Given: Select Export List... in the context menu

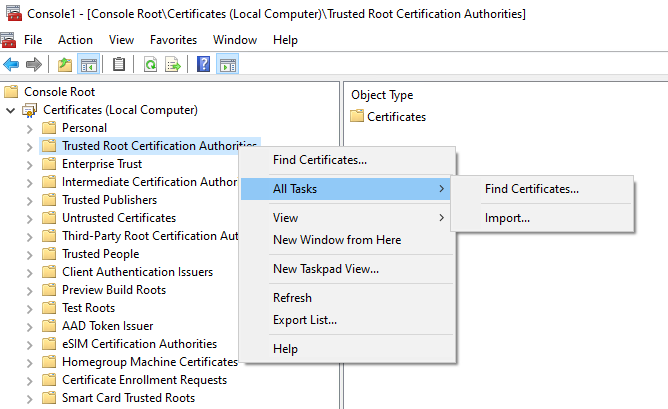Looking at the screenshot, I should (x=305, y=320).
